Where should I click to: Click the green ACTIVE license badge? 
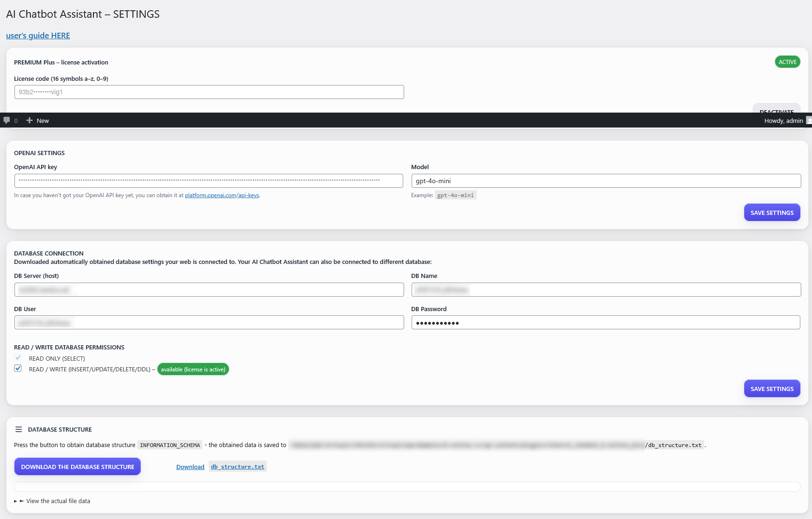pyautogui.click(x=787, y=62)
